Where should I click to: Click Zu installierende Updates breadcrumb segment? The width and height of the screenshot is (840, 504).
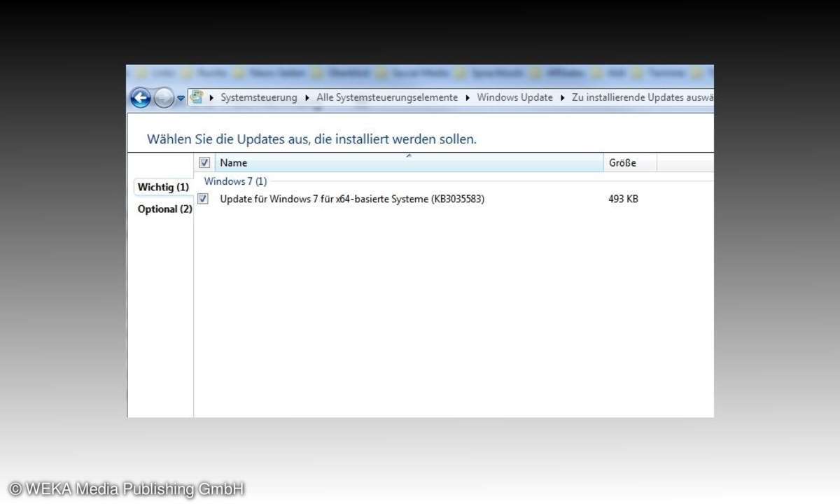643,97
